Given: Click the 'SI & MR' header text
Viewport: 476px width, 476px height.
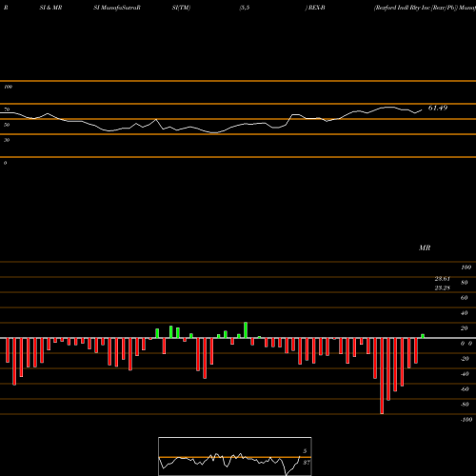Looking at the screenshot, I should [x=50, y=8].
